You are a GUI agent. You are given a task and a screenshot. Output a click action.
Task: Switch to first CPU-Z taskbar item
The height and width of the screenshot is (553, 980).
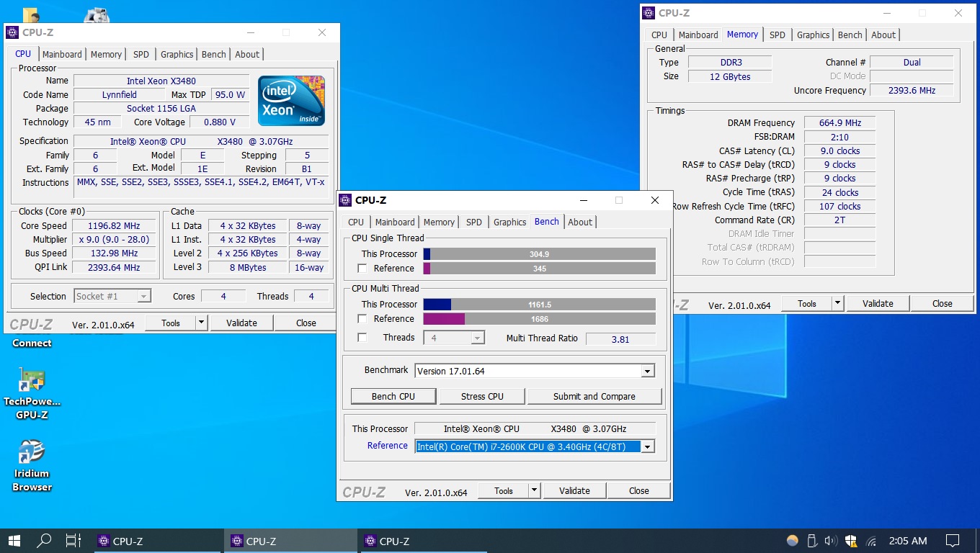click(157, 541)
